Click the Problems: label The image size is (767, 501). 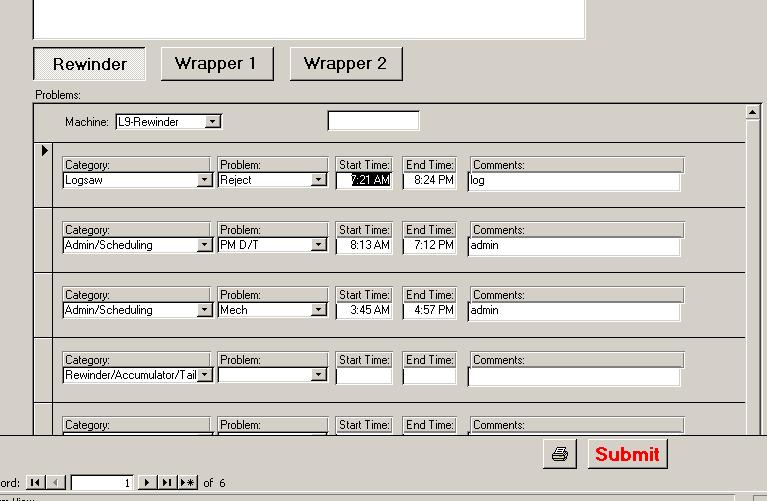pos(58,95)
